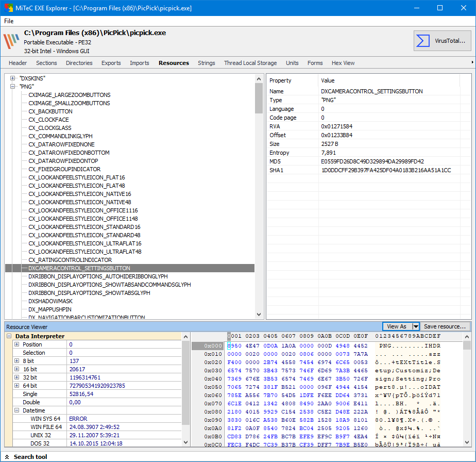The image size is (476, 462).
Task: Collapse the Datetime group
Action: point(16,410)
